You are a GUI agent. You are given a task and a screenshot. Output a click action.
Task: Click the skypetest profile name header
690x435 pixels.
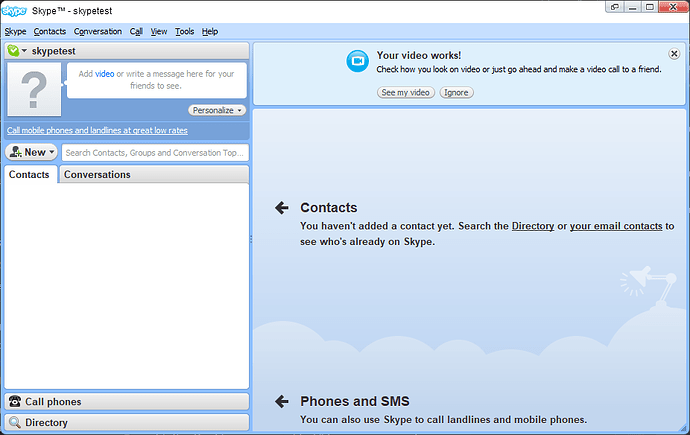54,51
